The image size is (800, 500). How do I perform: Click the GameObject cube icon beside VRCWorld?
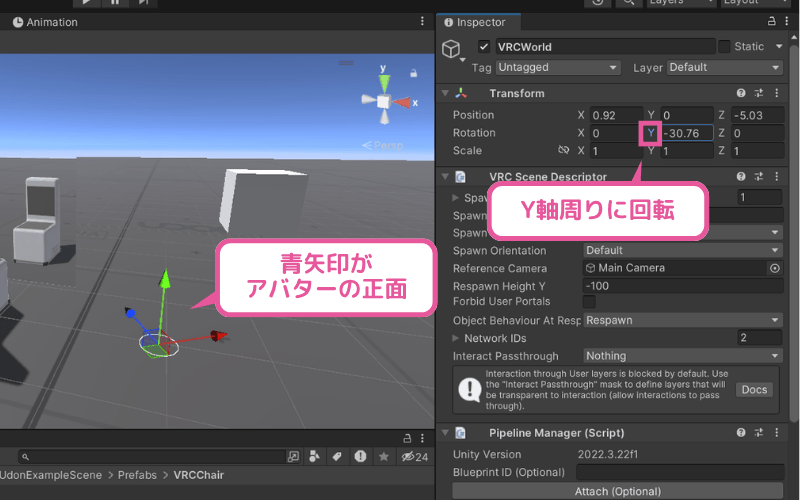[451, 49]
